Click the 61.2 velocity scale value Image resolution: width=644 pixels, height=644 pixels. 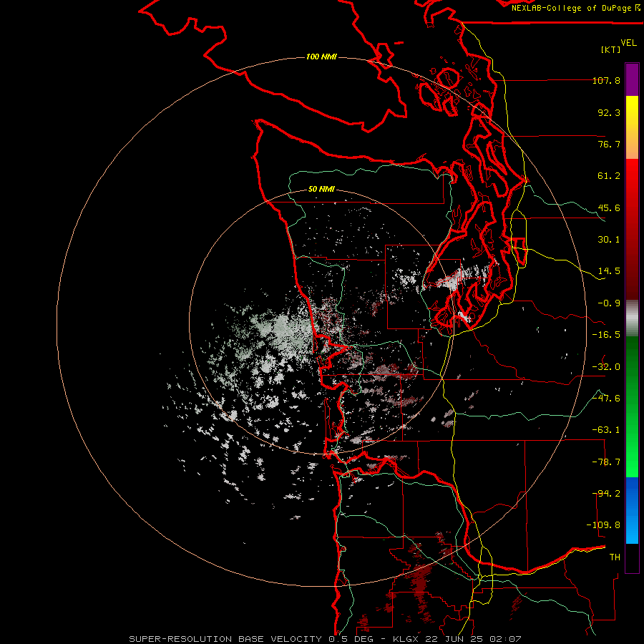[609, 176]
